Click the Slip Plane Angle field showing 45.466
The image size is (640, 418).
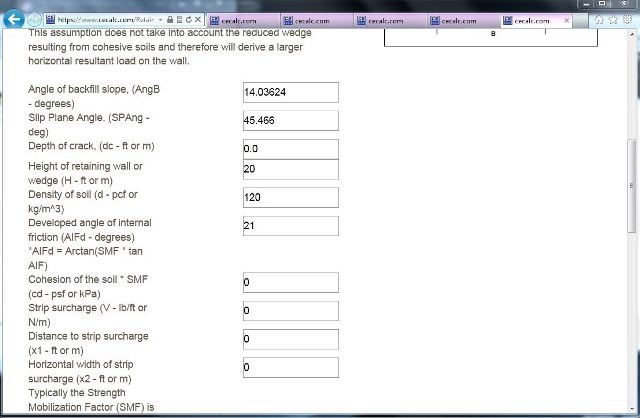tap(291, 120)
